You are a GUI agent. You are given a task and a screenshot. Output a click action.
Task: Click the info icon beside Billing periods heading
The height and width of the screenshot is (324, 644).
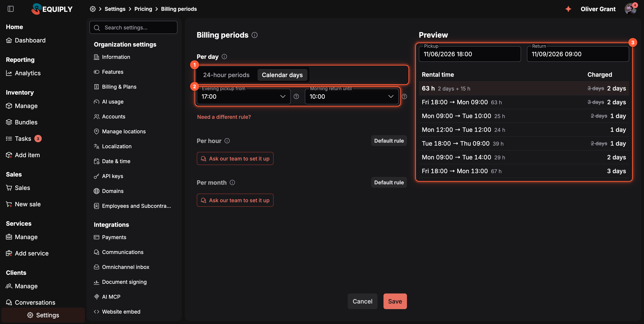pyautogui.click(x=255, y=35)
